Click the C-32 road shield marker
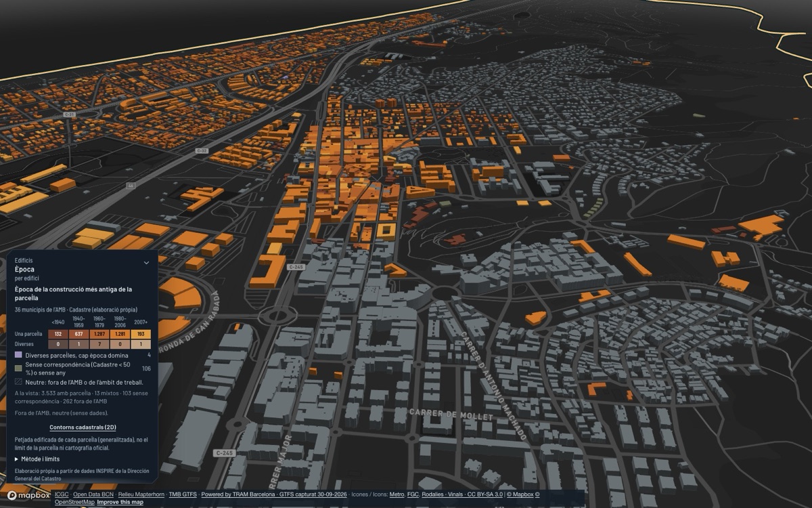 (x=202, y=150)
